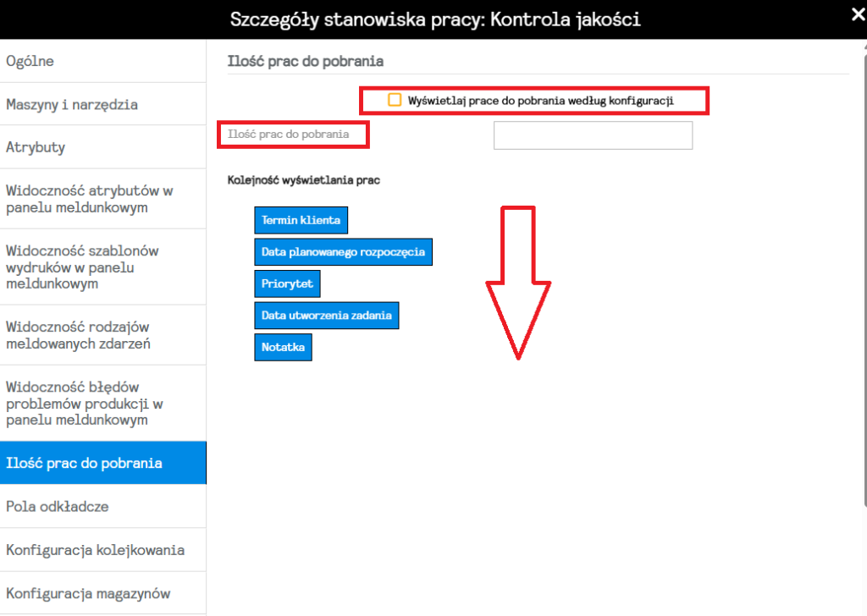Select 'Widoczność rodzajów meldowanych zdarzeń' item

[102, 335]
